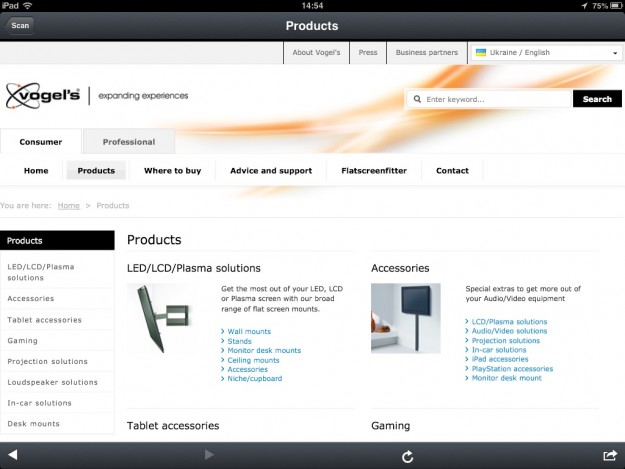
Task: Click the search magnifier icon
Action: (x=416, y=99)
